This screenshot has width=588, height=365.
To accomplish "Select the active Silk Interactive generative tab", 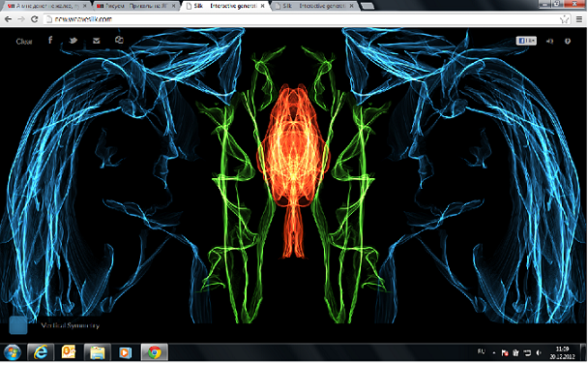I will point(225,6).
